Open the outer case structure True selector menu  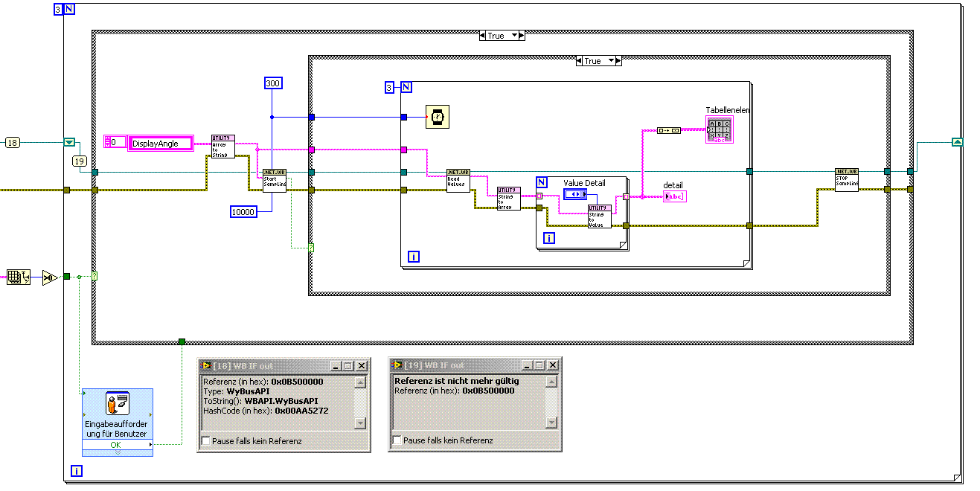pos(502,36)
